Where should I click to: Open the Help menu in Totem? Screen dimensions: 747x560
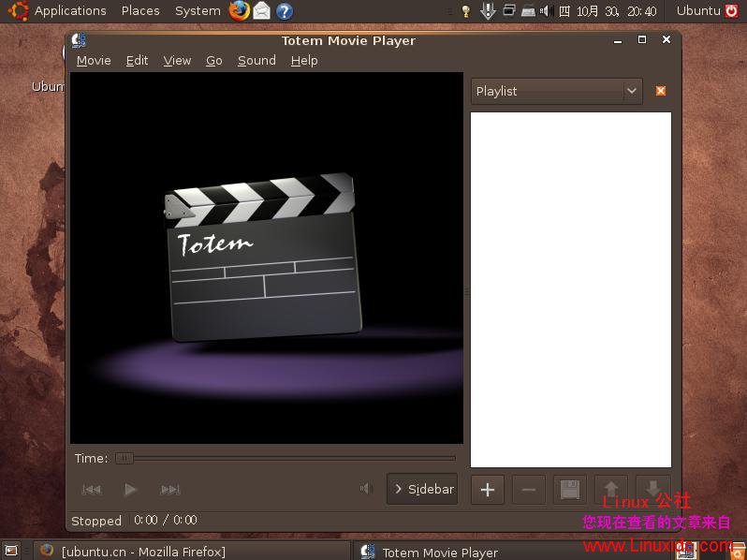tap(304, 61)
